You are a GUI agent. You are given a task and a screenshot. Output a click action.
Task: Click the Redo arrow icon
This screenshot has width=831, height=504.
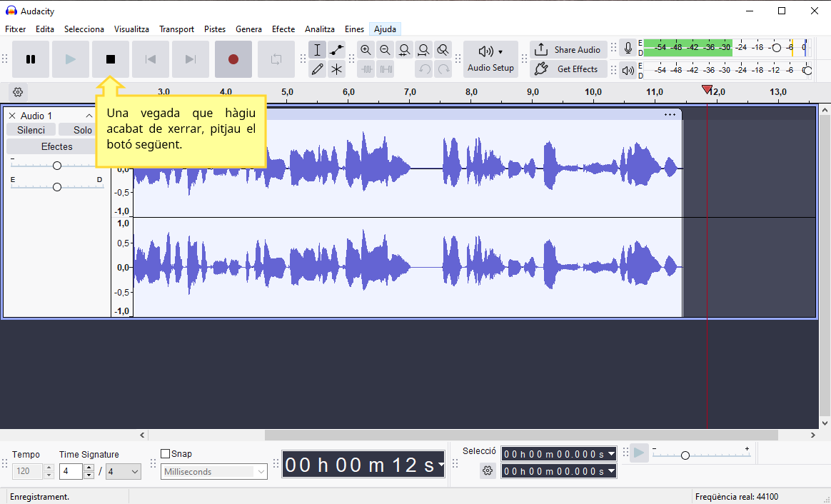click(443, 69)
